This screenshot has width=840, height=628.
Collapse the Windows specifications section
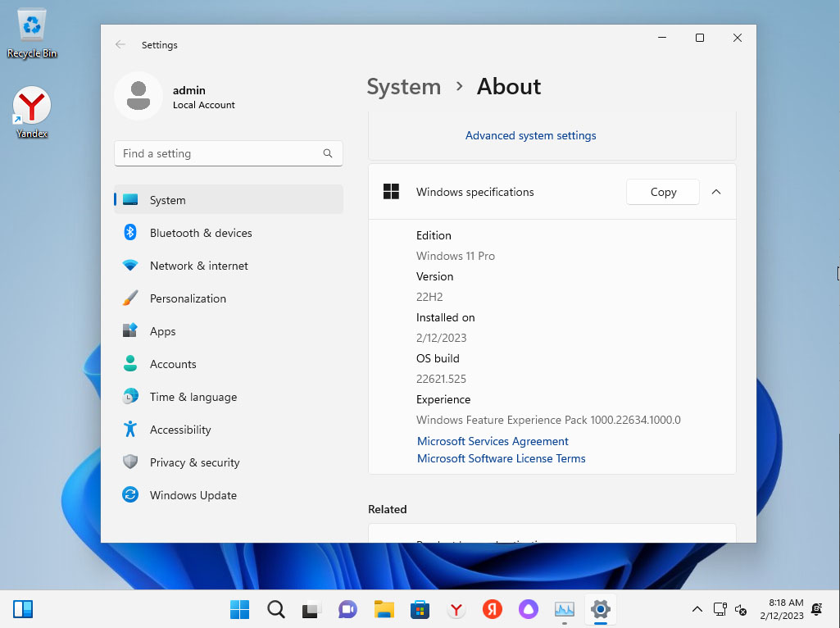coord(716,192)
